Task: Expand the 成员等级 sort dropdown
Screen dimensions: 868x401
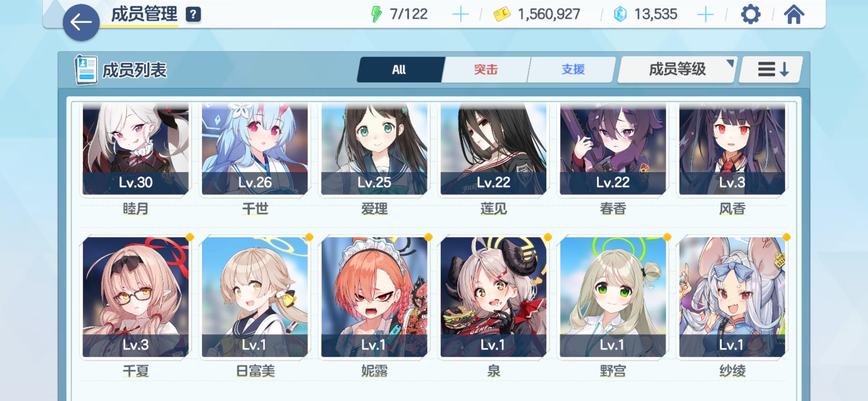Action: click(677, 69)
